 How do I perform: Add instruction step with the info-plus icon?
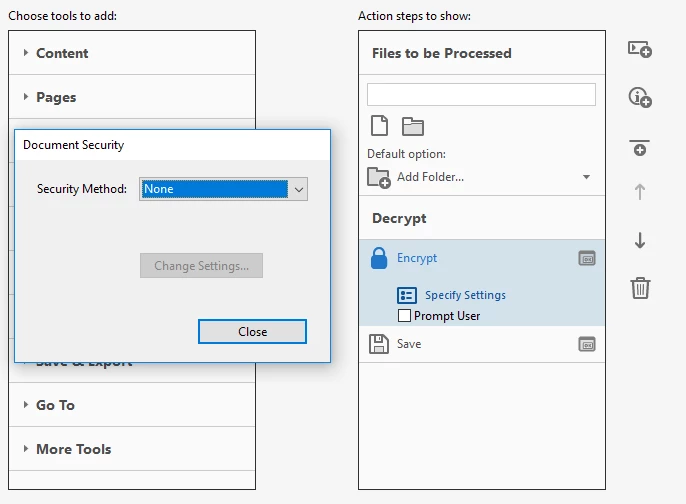(640, 97)
